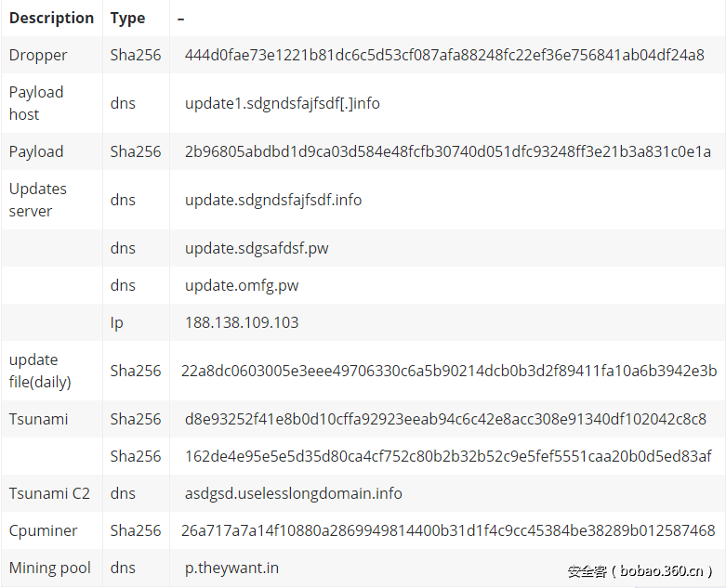Click the p.theywant.in mining pool domain
The width and height of the screenshot is (726, 588).
(231, 568)
